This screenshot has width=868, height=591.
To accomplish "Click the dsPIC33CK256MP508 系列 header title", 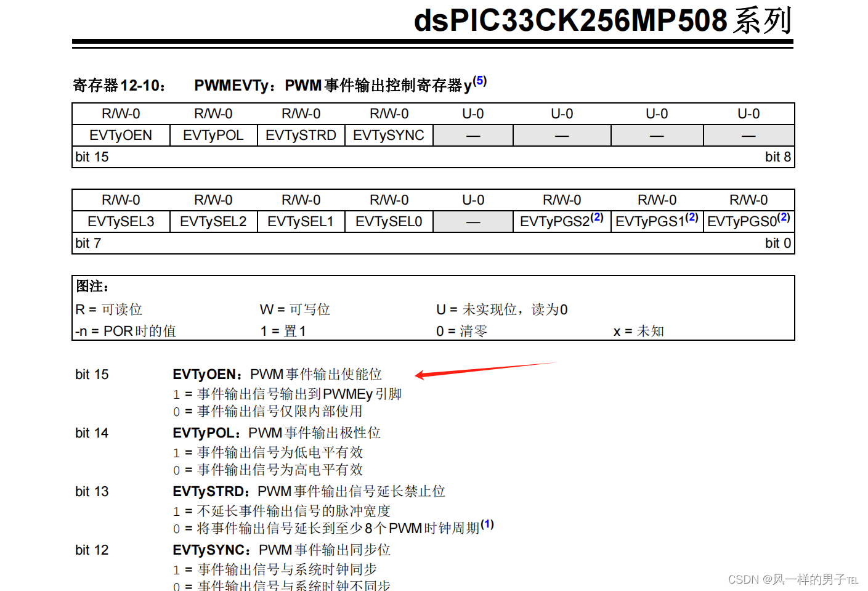I will tap(602, 20).
